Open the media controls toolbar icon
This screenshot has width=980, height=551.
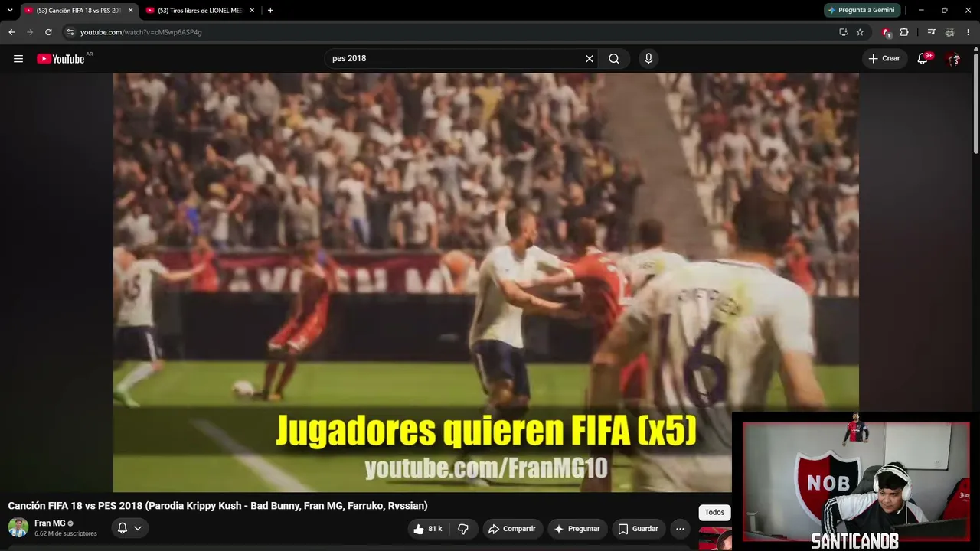(931, 32)
